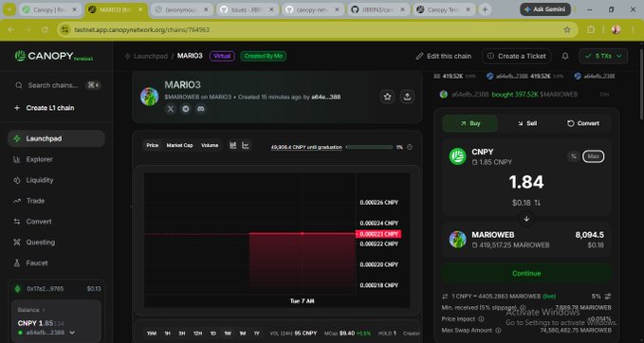
Task: Expand the Balance details chevron
Action: coord(44,310)
